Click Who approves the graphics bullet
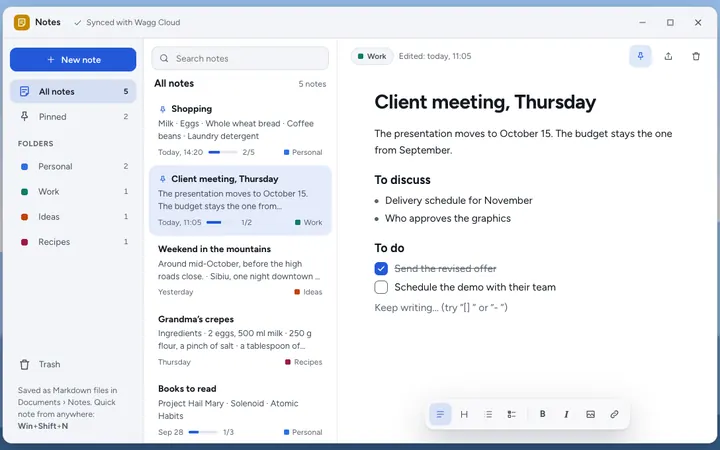Image resolution: width=720 pixels, height=450 pixels. coord(448,218)
